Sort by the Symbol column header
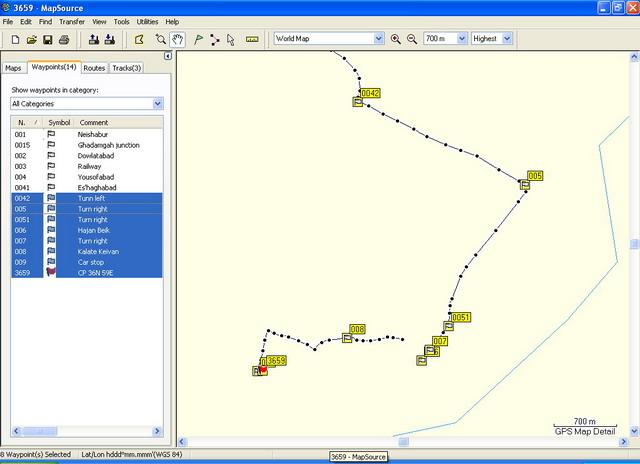640x464 pixels. coord(59,122)
